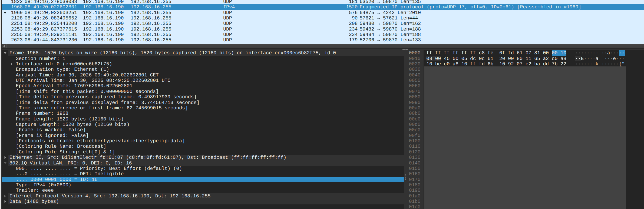The width and height of the screenshot is (644, 209).
Task: Select packet 2623 with Len=133
Action: click(x=323, y=40)
